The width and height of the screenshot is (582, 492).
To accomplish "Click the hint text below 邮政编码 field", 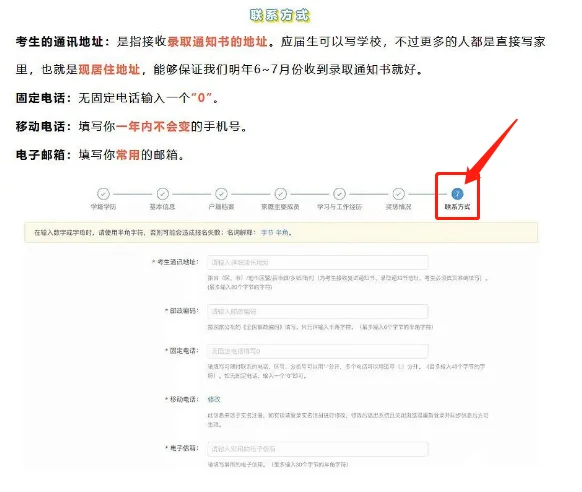I will click(x=320, y=327).
